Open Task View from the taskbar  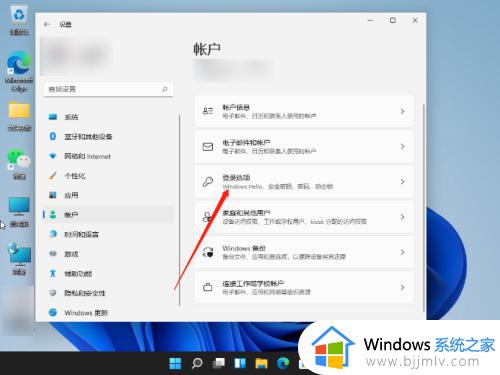coord(219,363)
